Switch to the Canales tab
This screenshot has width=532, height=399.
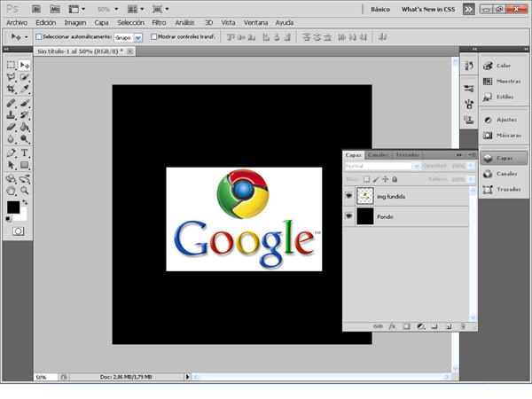pyautogui.click(x=378, y=154)
